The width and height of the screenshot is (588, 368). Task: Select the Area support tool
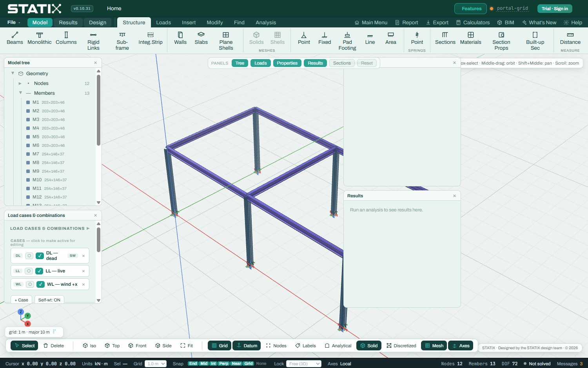pyautogui.click(x=391, y=38)
